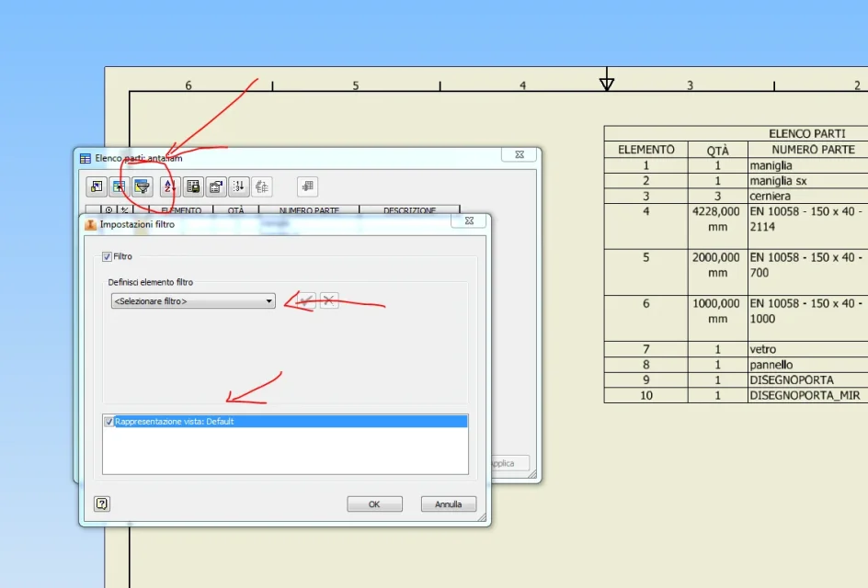Open help in filter settings dialog
Image resolution: width=868 pixels, height=588 pixels.
click(102, 503)
